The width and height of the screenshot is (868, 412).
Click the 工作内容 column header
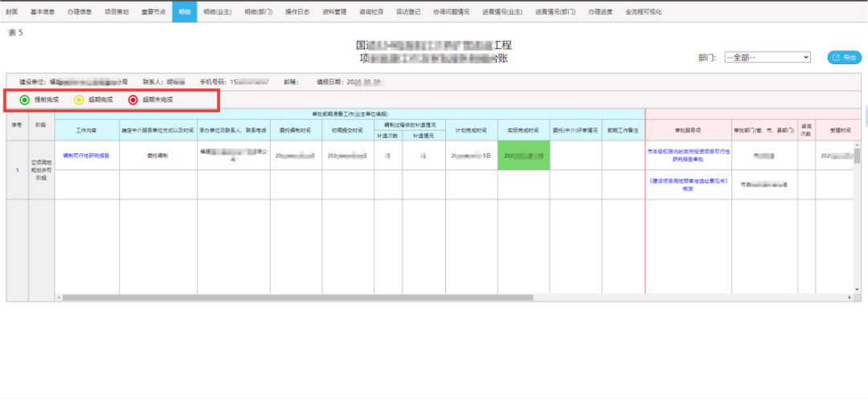tap(86, 130)
